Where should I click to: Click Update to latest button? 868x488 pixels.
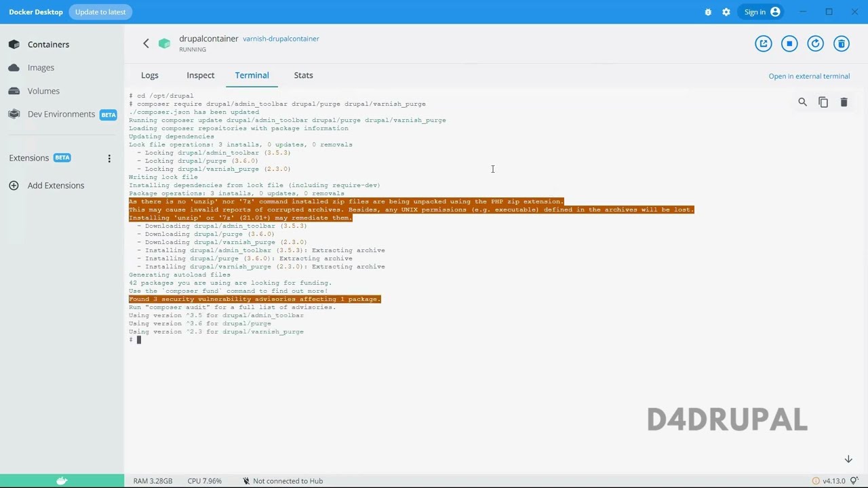click(100, 12)
